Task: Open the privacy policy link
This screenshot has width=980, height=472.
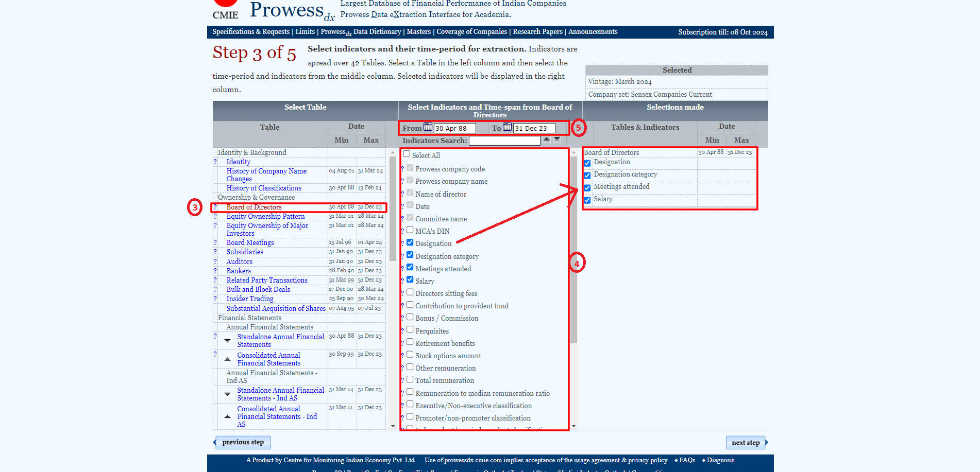Action: coord(648,460)
